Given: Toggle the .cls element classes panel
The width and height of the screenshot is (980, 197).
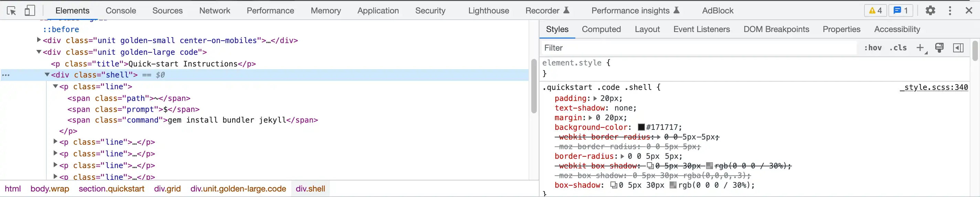Looking at the screenshot, I should [898, 48].
